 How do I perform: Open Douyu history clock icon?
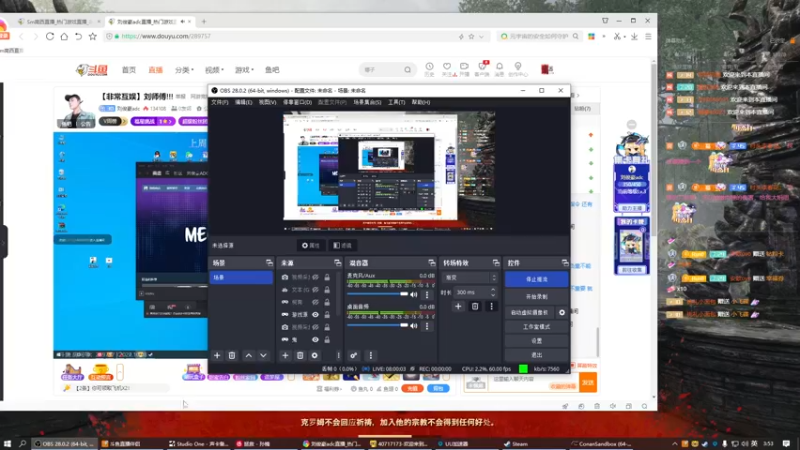430,67
